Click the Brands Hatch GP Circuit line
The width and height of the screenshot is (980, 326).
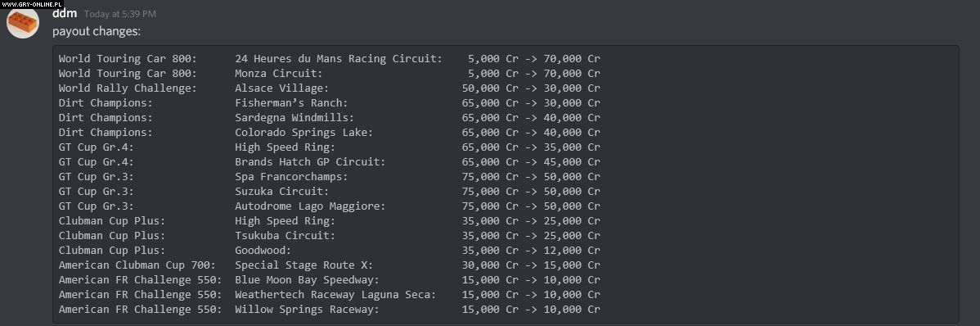click(330, 162)
